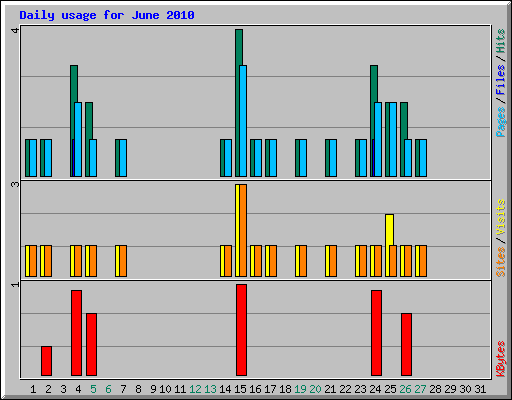Click the red KBytes bar for day 2
The width and height of the screenshot is (512, 400).
point(46,361)
